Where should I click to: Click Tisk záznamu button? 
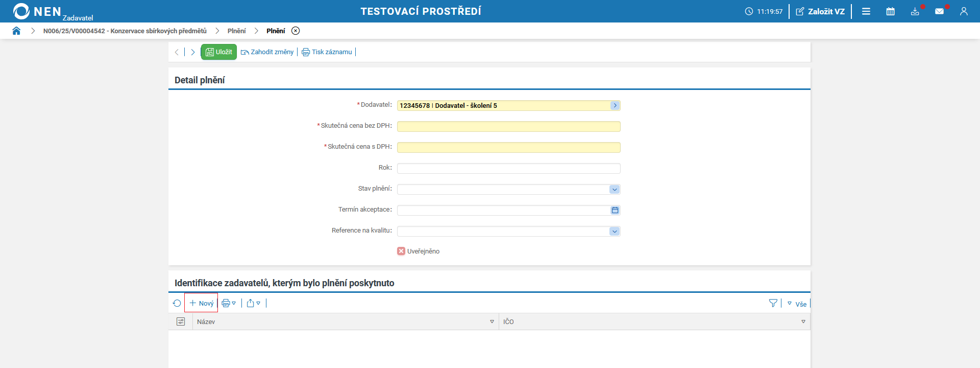[327, 52]
